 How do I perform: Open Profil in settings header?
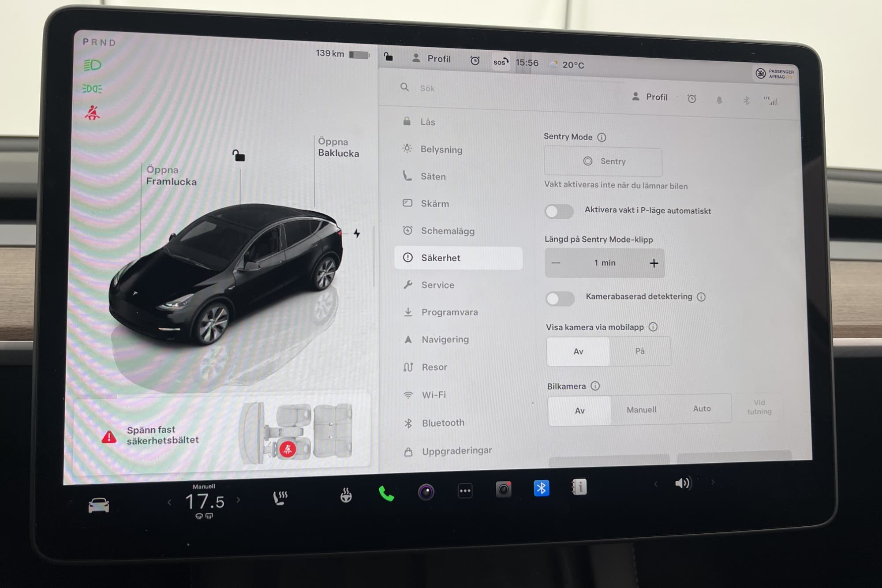(x=650, y=97)
